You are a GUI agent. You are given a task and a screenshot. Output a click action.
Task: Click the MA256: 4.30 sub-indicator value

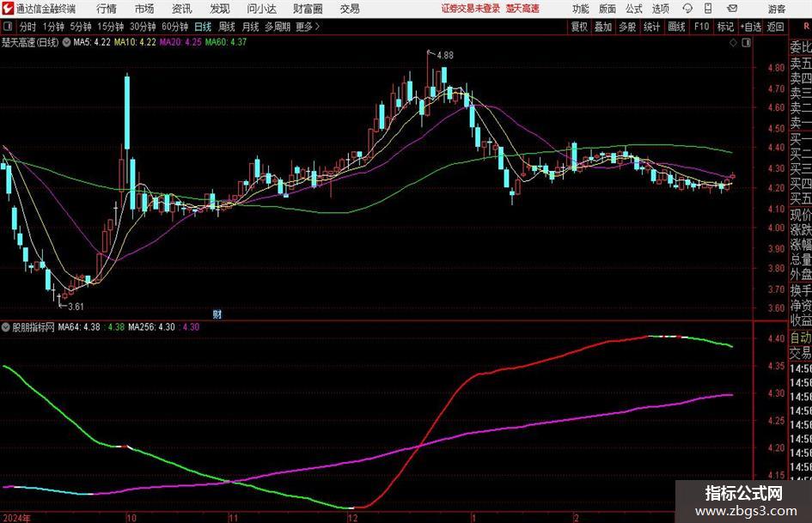[x=152, y=327]
